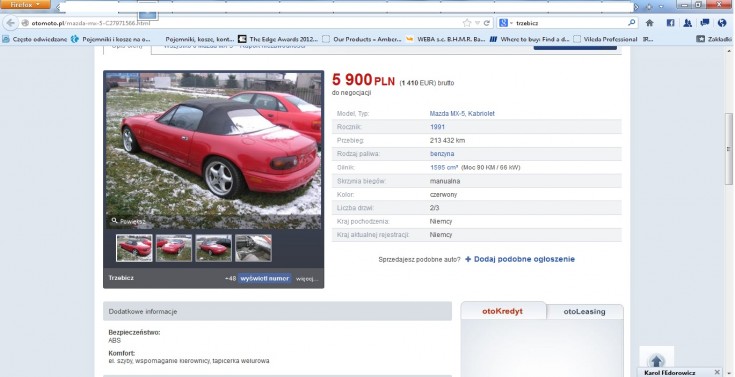Click the scroll-to-top arrow button

pyautogui.click(x=657, y=361)
